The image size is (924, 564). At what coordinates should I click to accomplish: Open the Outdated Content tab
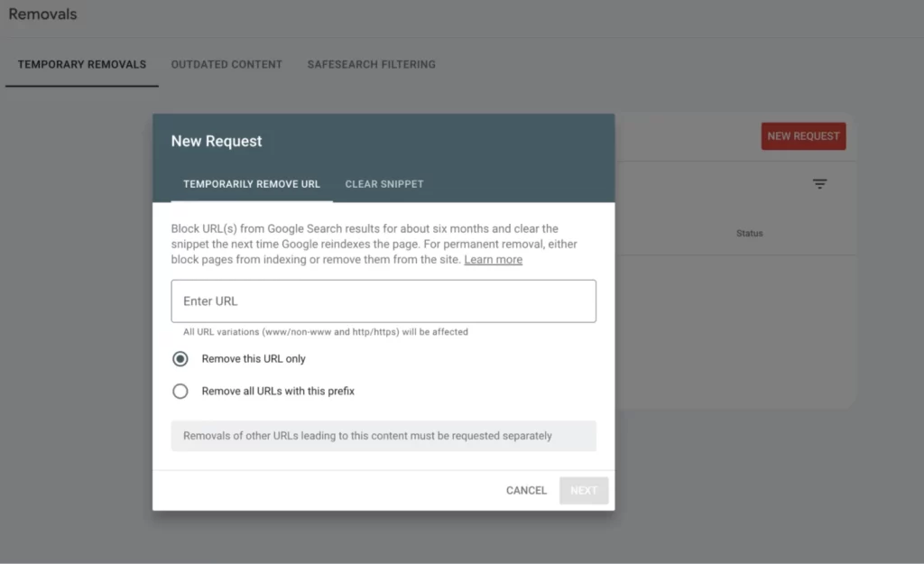pyautogui.click(x=226, y=65)
